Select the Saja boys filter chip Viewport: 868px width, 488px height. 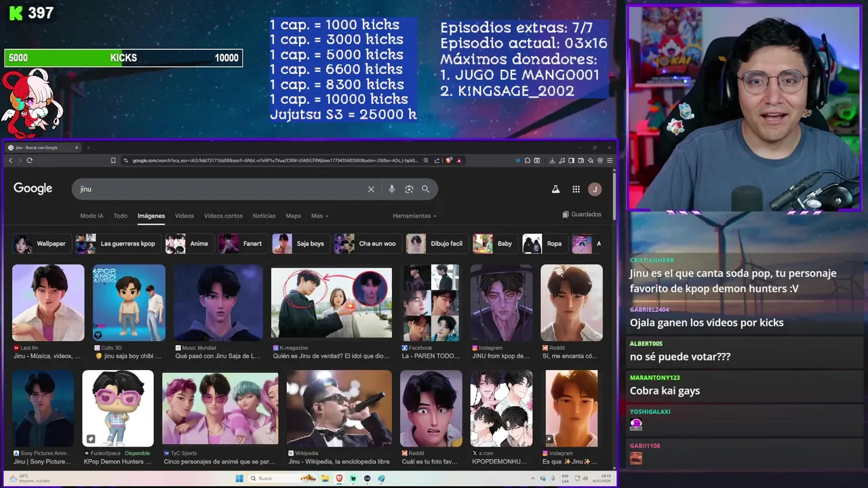(x=300, y=244)
